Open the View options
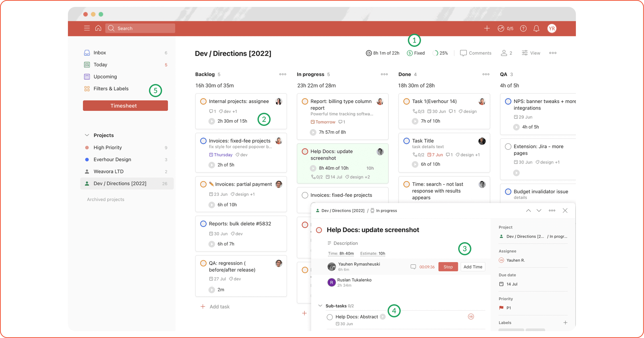Image resolution: width=644 pixels, height=338 pixels. pyautogui.click(x=531, y=53)
